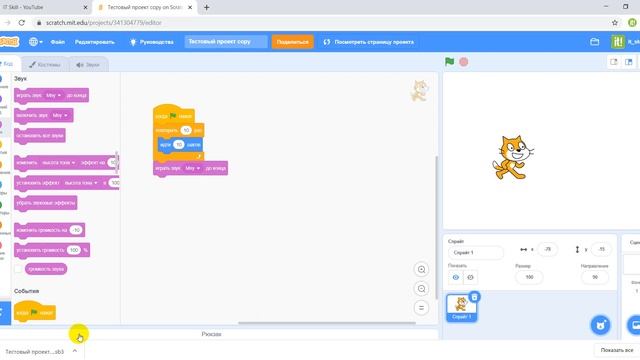This screenshot has height=360, width=640.
Task: Open the language globe menu
Action: (x=36, y=42)
